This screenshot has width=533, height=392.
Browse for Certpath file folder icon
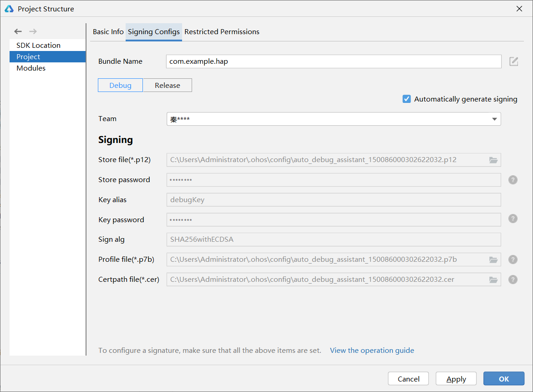coord(493,280)
